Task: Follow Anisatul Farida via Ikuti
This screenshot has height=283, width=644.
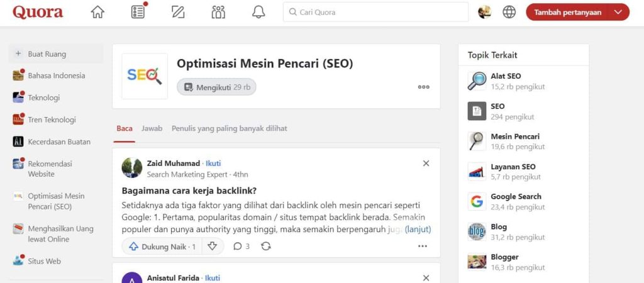Action: (213, 278)
